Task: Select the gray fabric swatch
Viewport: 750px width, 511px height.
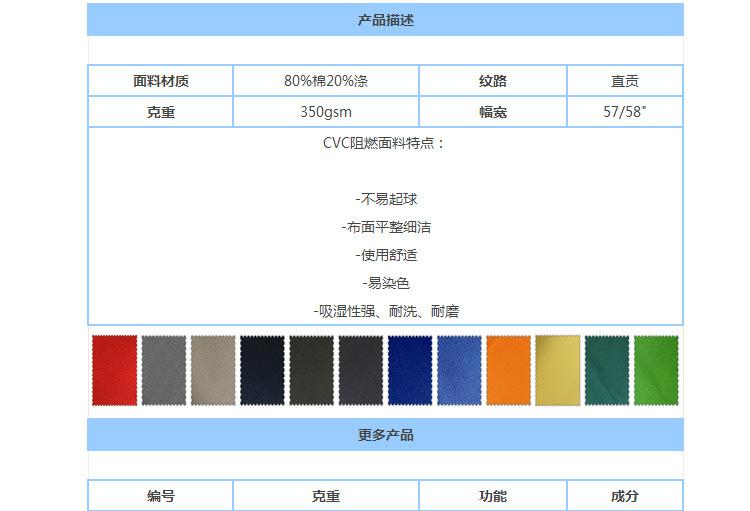Action: point(164,370)
